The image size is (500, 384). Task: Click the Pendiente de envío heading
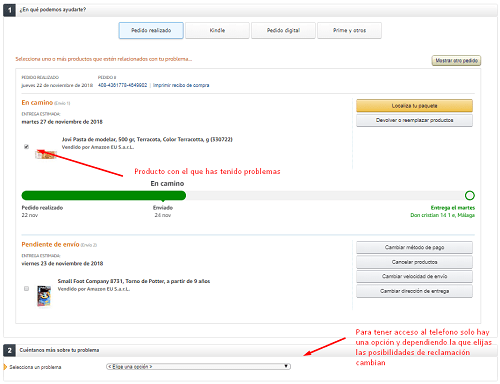pos(50,244)
